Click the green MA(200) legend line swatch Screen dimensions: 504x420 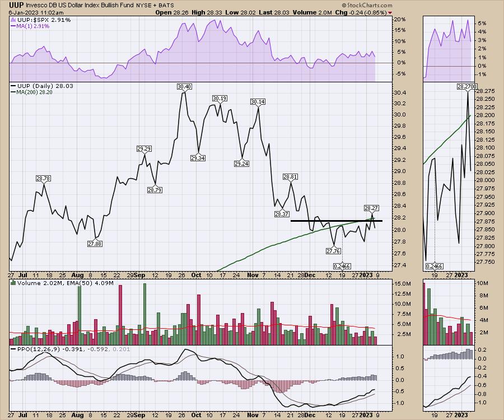click(13, 92)
